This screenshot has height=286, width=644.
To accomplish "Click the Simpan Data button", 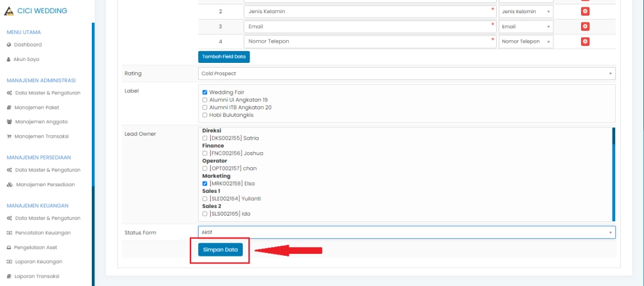I will click(x=220, y=250).
